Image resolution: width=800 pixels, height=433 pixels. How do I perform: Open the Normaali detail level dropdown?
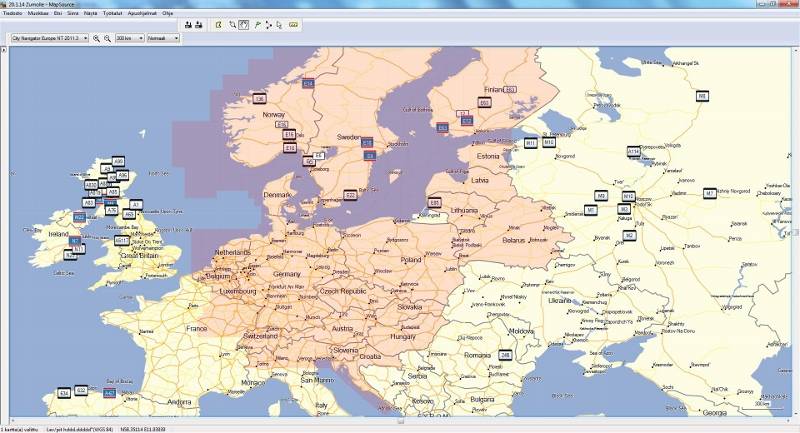[x=163, y=38]
